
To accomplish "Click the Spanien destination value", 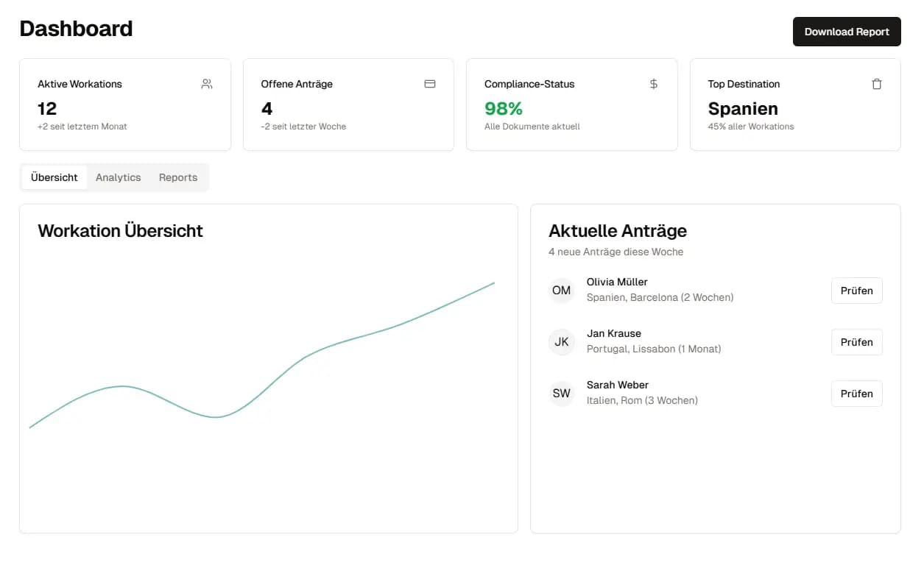I will (743, 109).
